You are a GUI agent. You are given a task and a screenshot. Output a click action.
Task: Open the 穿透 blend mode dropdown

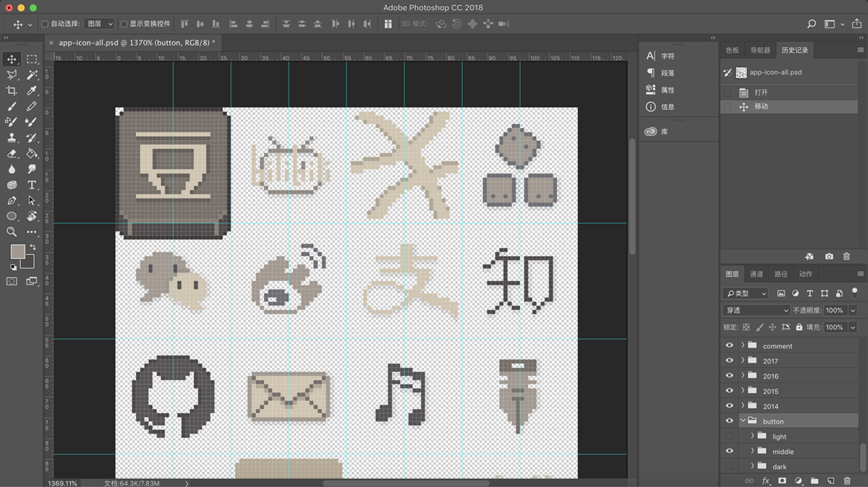[x=756, y=310]
